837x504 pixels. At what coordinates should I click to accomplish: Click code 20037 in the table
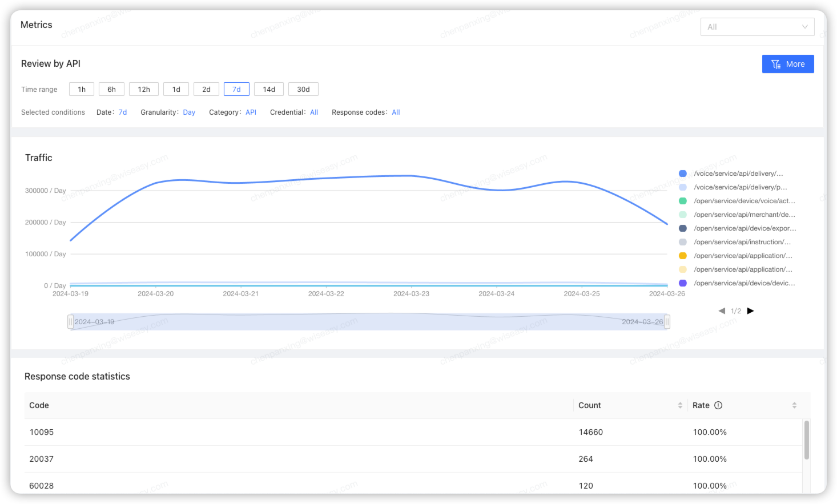[42, 459]
